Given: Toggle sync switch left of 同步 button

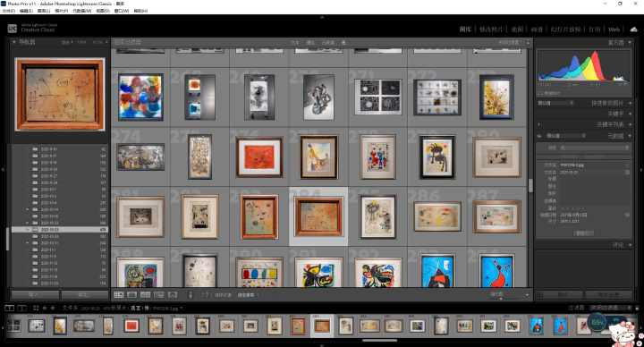Looking at the screenshot, I should tap(538, 295).
